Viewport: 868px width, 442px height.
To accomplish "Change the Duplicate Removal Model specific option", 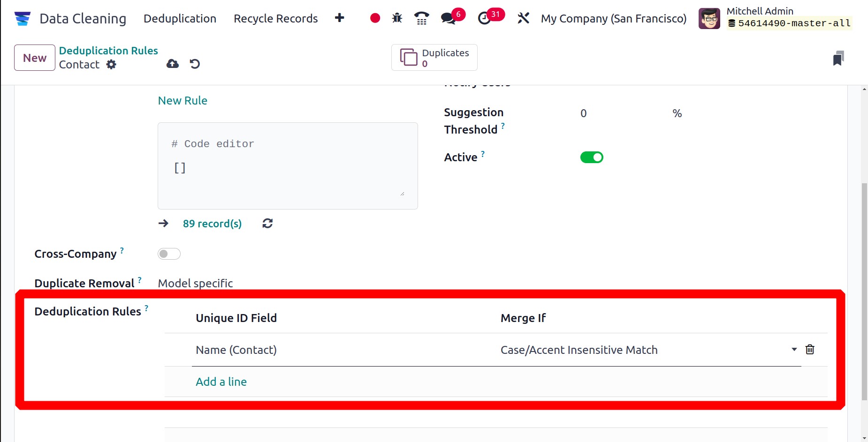I will click(195, 283).
